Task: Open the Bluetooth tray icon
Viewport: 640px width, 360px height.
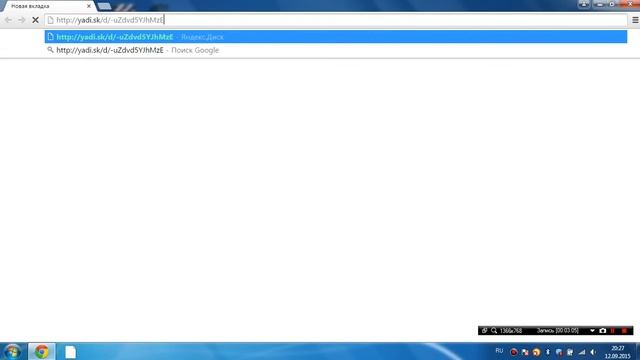Action: click(548, 352)
